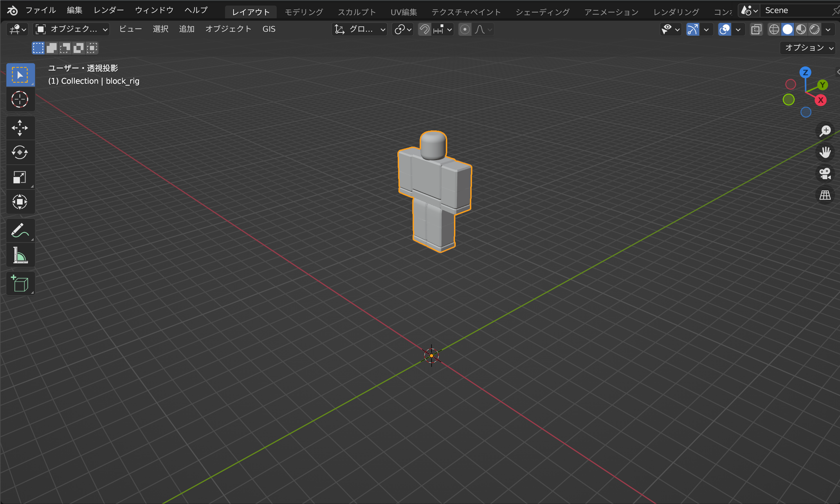Set extend selection mode icon
Image resolution: width=840 pixels, height=504 pixels.
click(52, 48)
